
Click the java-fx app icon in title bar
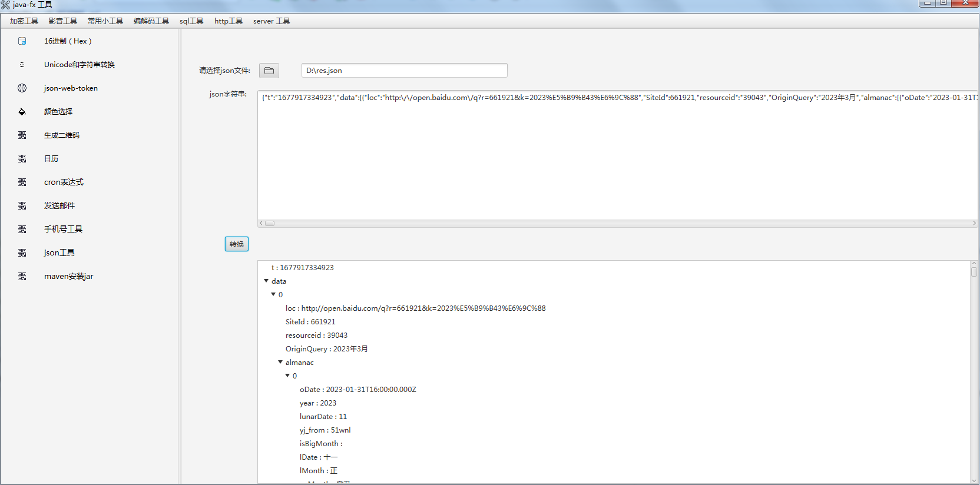tap(5, 5)
